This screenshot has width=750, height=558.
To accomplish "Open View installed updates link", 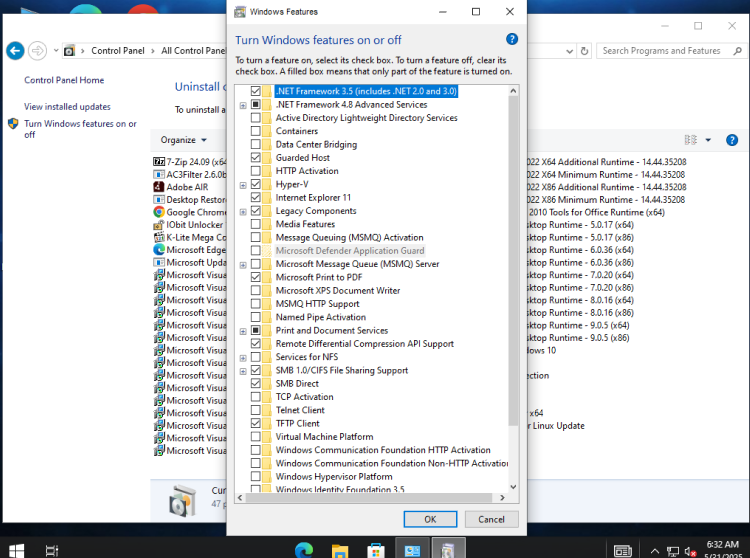I will [67, 107].
